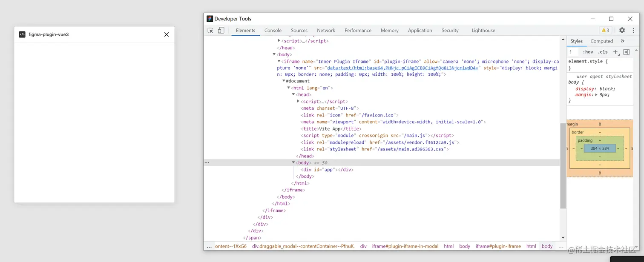Add a new style rule plus button
The width and height of the screenshot is (644, 262).
(x=615, y=52)
